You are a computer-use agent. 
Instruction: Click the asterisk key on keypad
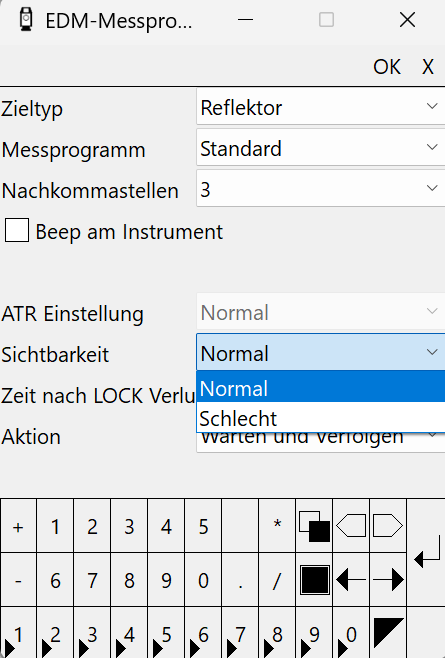[277, 526]
